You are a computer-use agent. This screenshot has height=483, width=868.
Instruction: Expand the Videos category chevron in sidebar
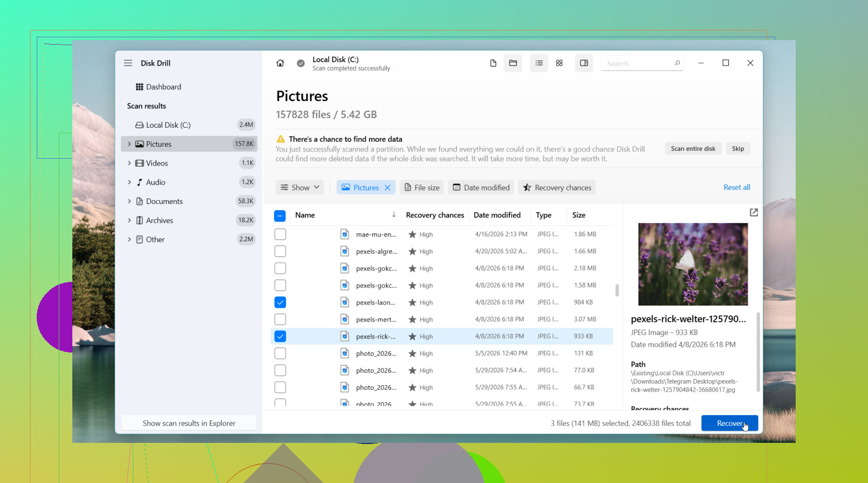coord(129,163)
